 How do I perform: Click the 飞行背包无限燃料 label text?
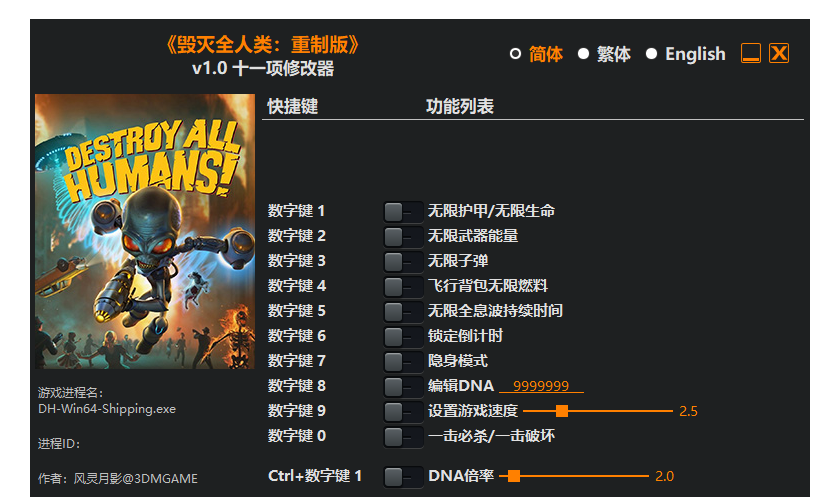click(x=488, y=286)
